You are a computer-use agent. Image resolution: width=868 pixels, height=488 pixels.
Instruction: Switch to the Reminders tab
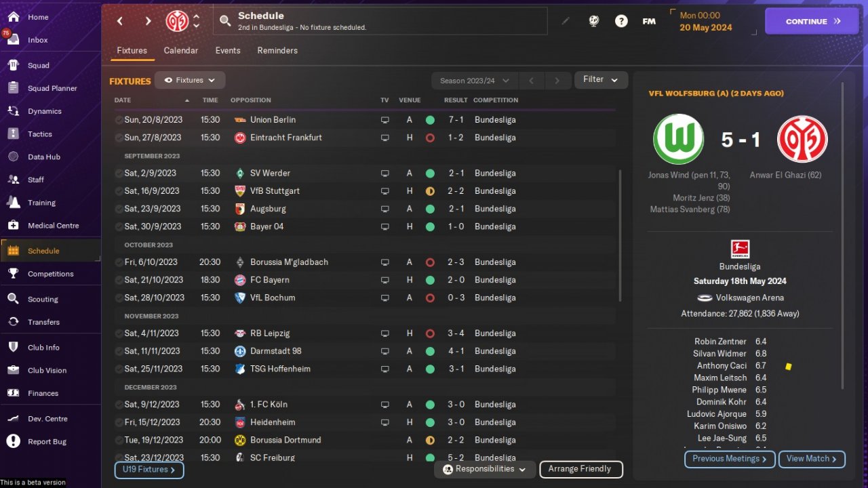(277, 51)
